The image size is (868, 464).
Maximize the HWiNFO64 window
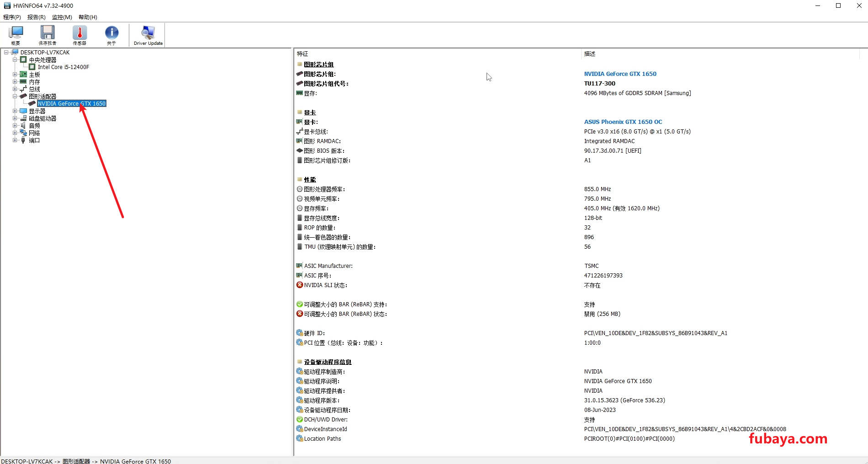838,5
